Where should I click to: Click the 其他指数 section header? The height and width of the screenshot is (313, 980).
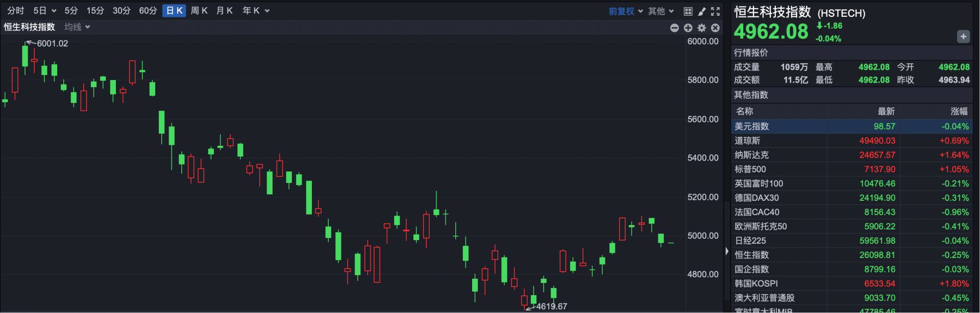[751, 95]
